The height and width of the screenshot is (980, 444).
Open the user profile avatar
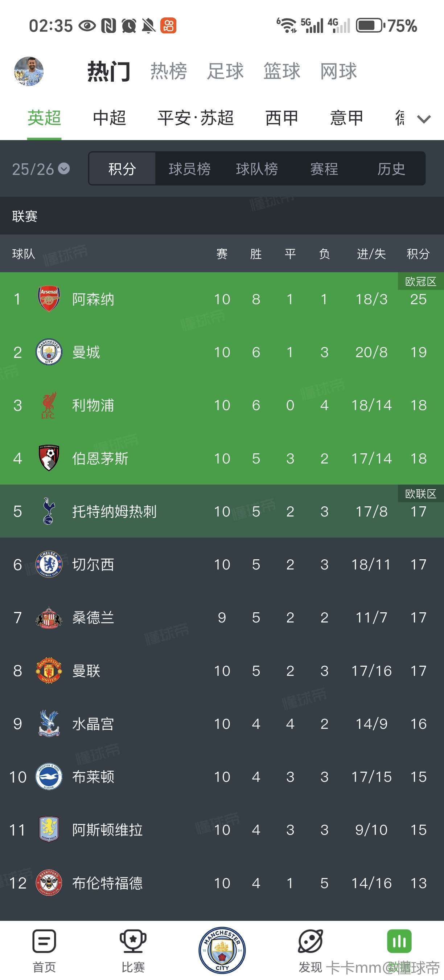pyautogui.click(x=29, y=72)
